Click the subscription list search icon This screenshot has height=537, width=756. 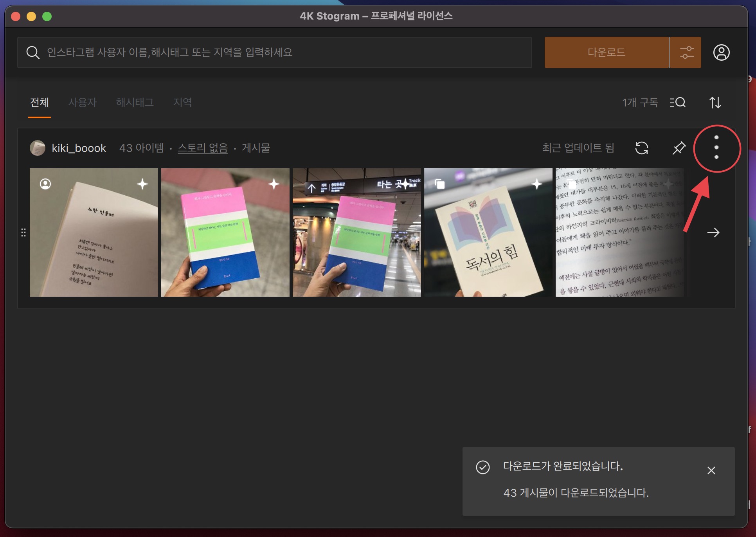678,103
